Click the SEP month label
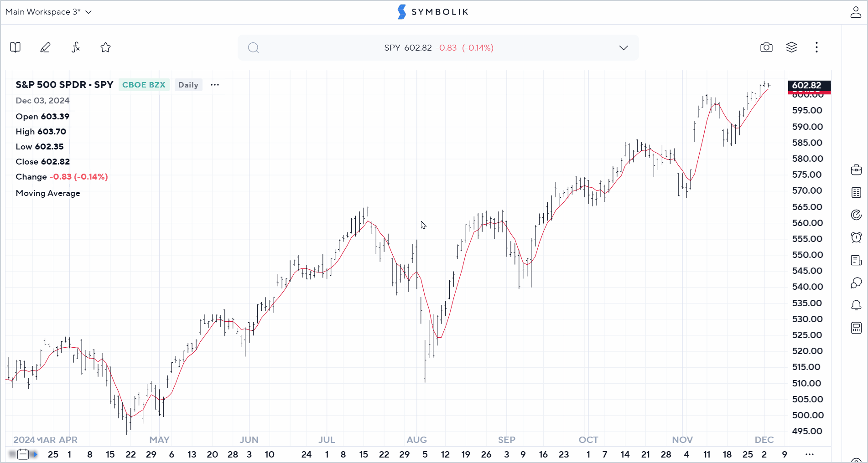Image resolution: width=868 pixels, height=463 pixels. coord(506,440)
